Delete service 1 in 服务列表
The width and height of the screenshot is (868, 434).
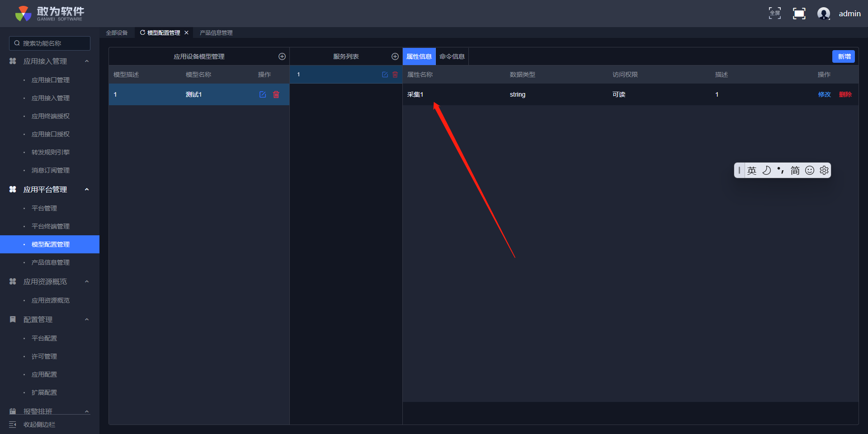point(395,75)
